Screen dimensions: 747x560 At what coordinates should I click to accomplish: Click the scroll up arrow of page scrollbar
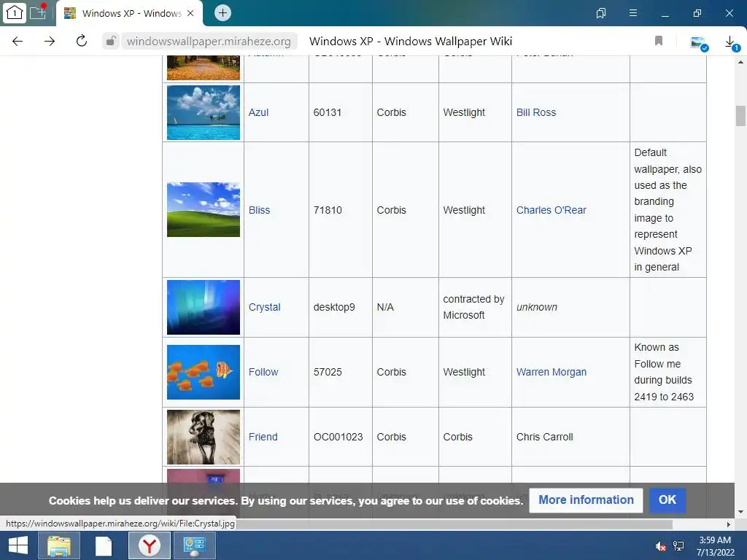coord(740,62)
